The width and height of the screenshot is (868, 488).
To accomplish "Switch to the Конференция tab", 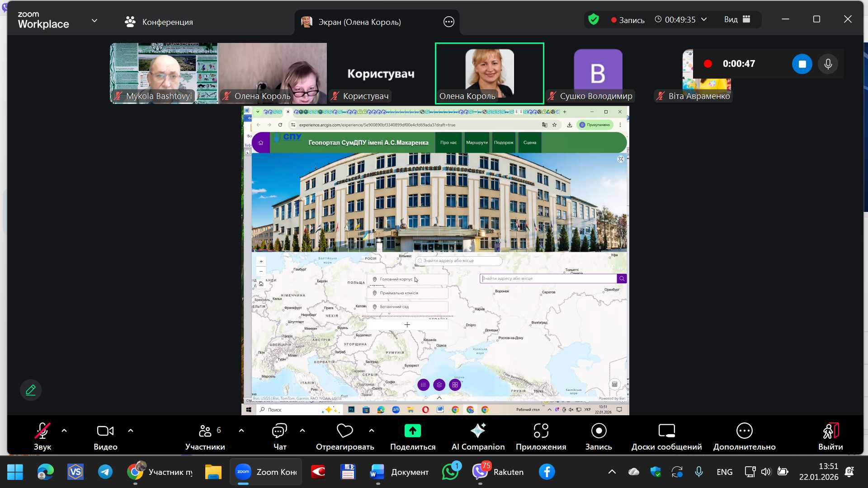I will click(159, 22).
